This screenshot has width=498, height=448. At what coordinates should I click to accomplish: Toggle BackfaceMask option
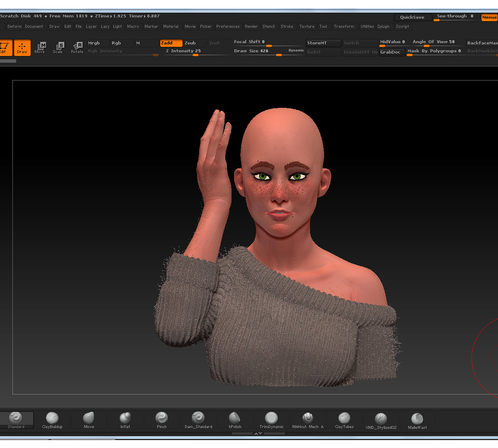482,43
